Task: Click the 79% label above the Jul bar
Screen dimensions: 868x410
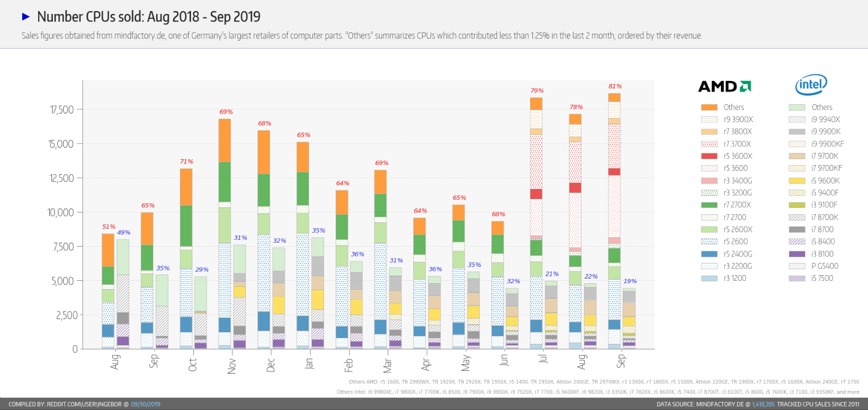Action: point(536,91)
